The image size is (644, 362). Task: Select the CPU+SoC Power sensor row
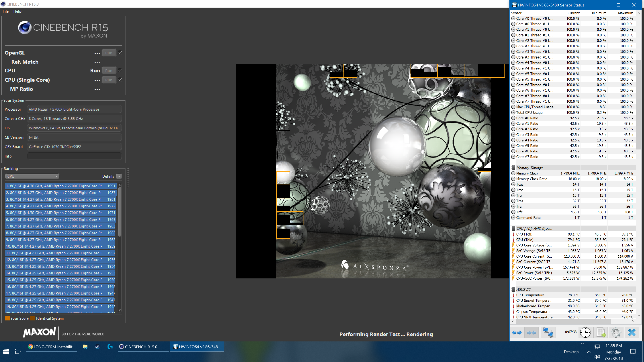tap(572, 278)
